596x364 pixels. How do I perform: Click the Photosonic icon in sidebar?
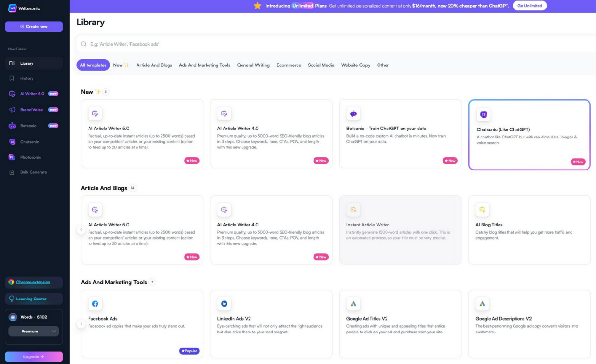tap(12, 157)
